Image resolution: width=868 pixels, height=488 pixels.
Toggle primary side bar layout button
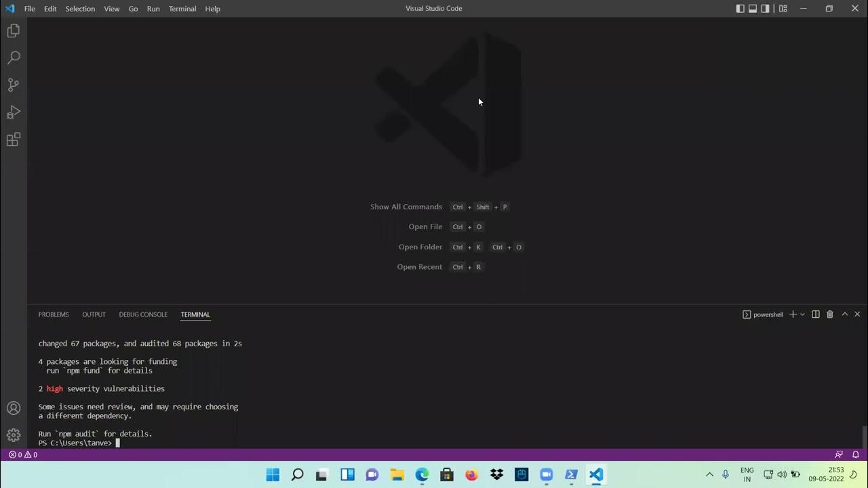coord(741,9)
